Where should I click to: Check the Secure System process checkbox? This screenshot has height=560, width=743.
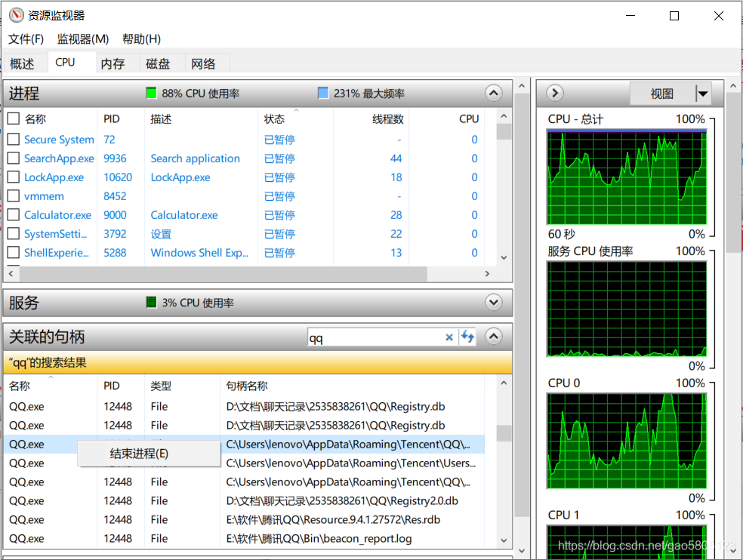coord(14,140)
